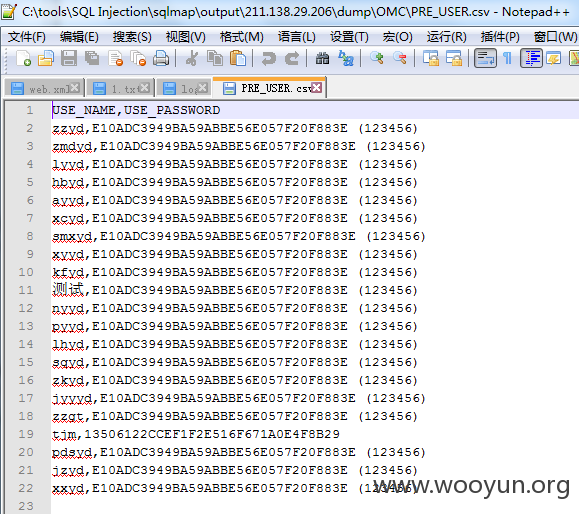Open the 插件(P) menu
The height and width of the screenshot is (514, 579).
[500, 37]
